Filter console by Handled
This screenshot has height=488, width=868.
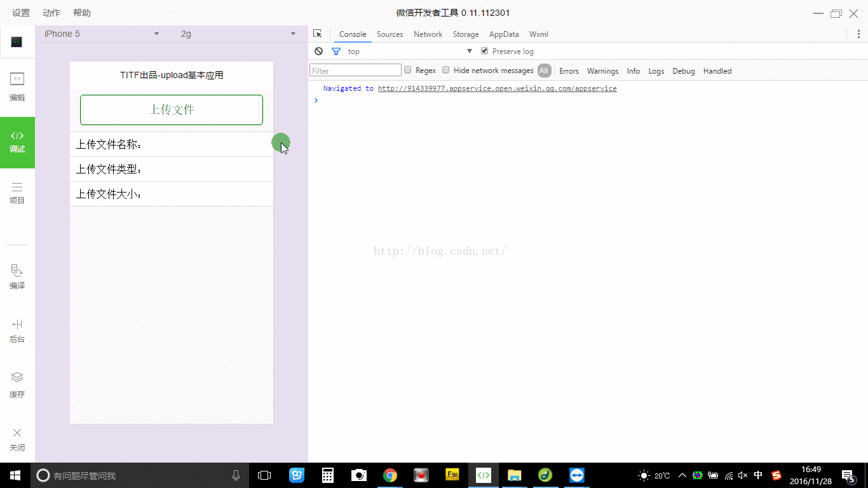[x=717, y=71]
